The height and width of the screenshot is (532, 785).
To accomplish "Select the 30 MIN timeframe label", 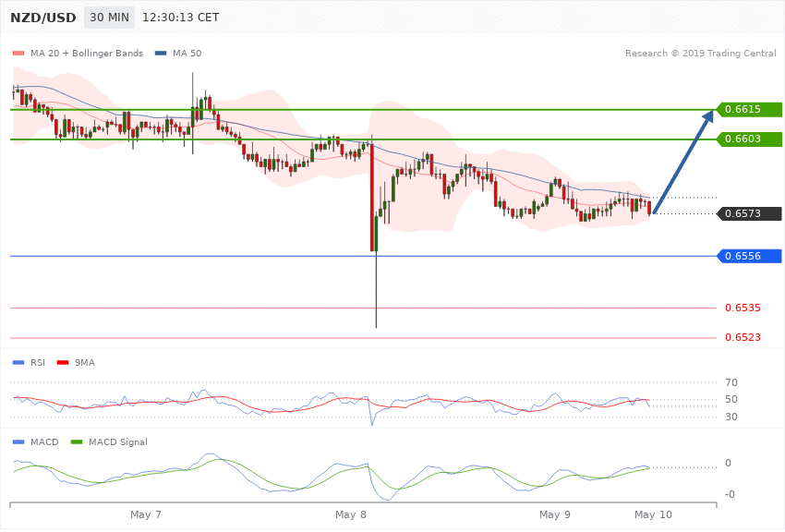I will coord(109,18).
